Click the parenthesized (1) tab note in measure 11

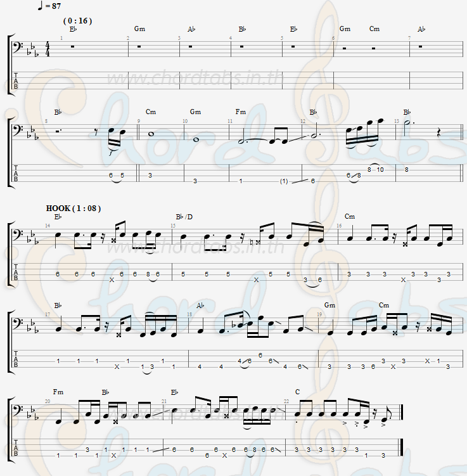coord(284,181)
